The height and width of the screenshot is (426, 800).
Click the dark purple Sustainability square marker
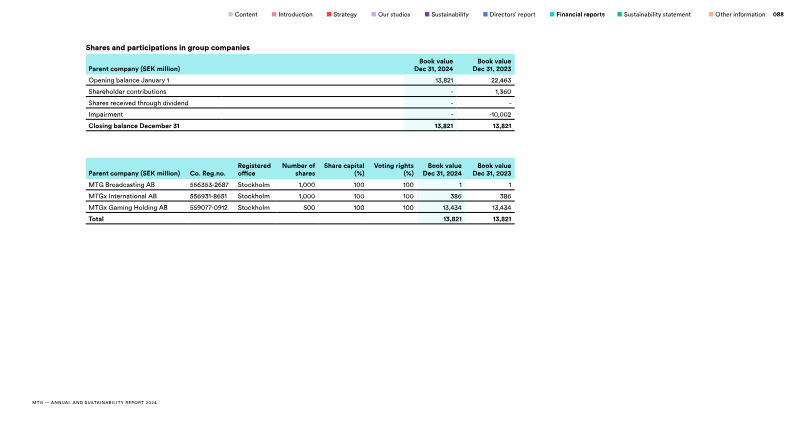pyautogui.click(x=427, y=15)
